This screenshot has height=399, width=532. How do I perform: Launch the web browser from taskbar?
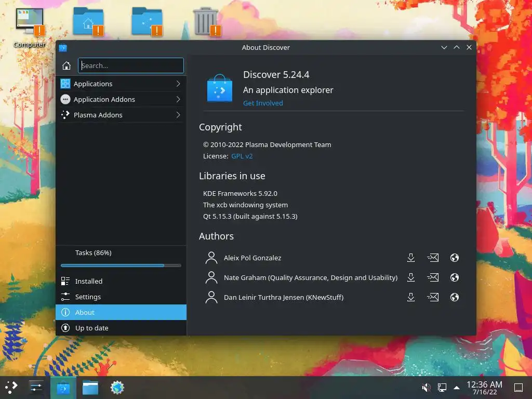click(x=117, y=388)
